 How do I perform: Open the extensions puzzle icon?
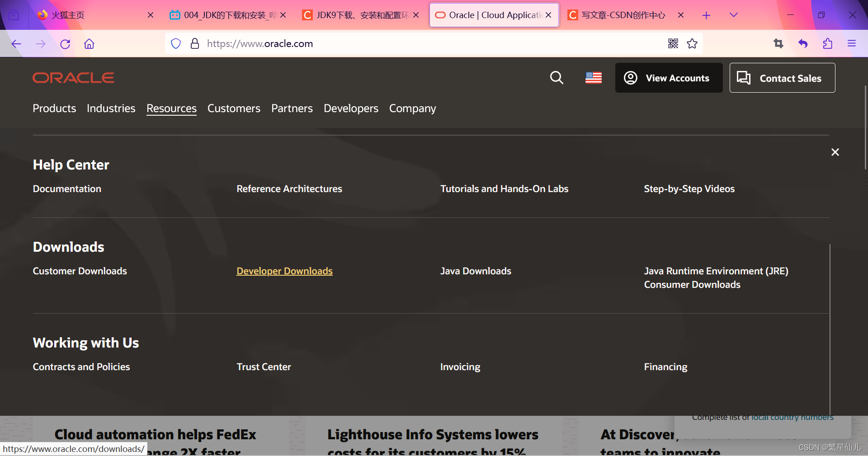point(827,43)
